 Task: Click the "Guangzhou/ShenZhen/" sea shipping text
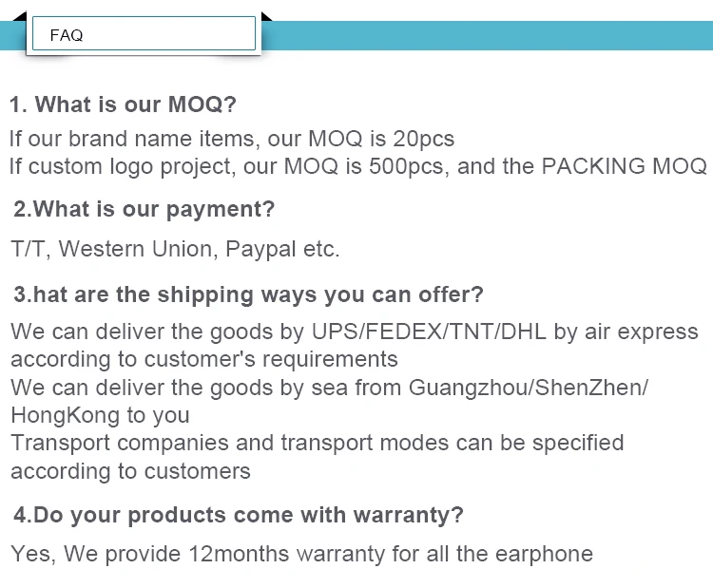point(529,388)
